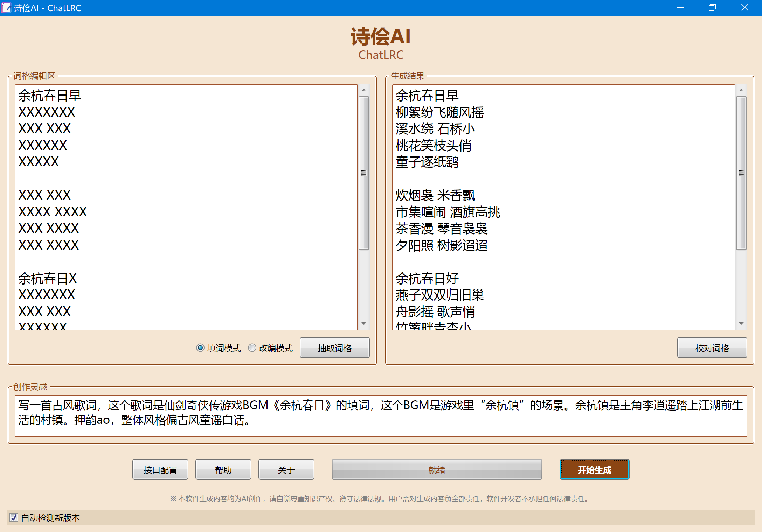This screenshot has width=762, height=532.
Task: Click into the 创作灵感 text input field
Action: [x=381, y=416]
